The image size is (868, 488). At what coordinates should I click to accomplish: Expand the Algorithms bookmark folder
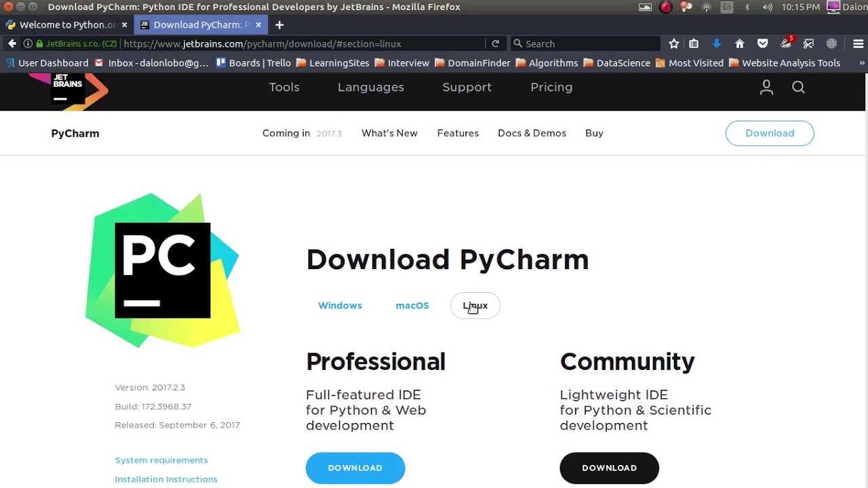click(547, 63)
